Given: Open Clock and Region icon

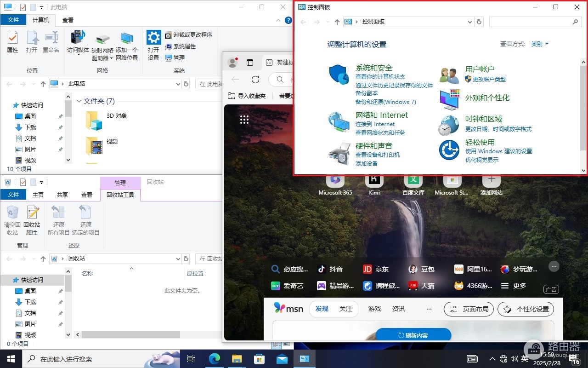Looking at the screenshot, I should click(449, 126).
